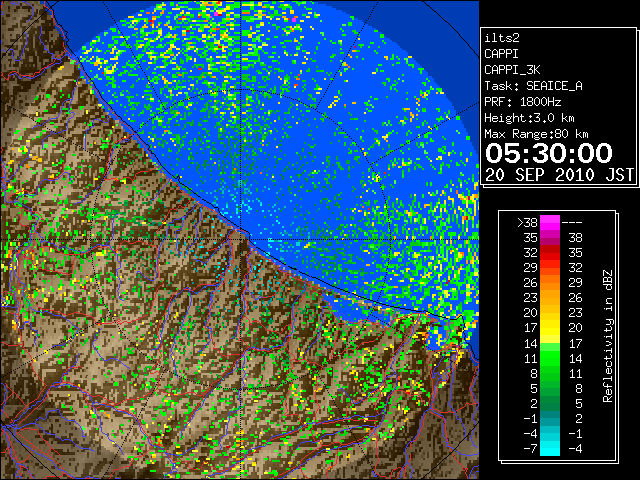640x480 pixels.
Task: Click the 'ilts2' site name text
Action: [x=502, y=38]
